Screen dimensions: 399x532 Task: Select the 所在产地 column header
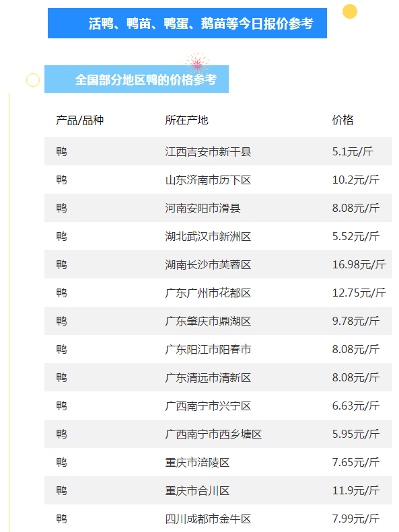[x=186, y=120]
